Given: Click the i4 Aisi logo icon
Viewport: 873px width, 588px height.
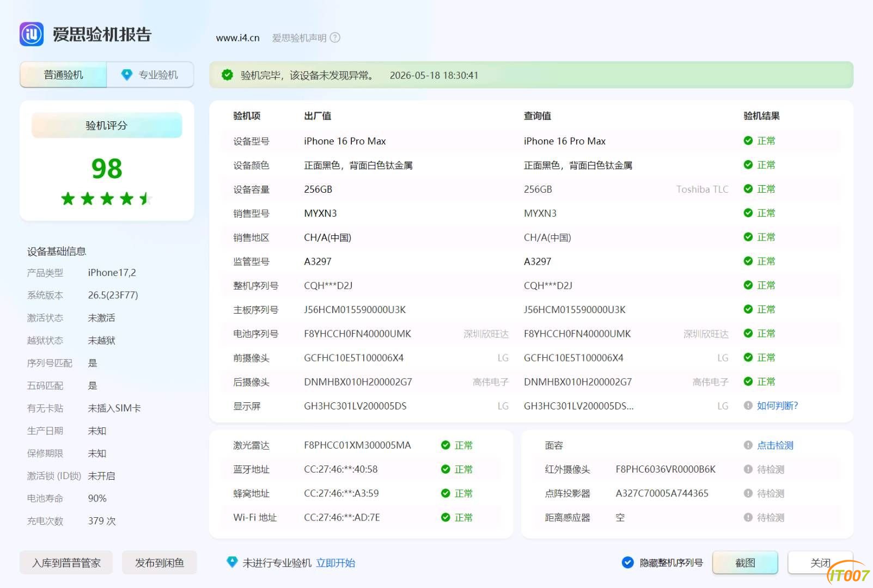Looking at the screenshot, I should [32, 34].
